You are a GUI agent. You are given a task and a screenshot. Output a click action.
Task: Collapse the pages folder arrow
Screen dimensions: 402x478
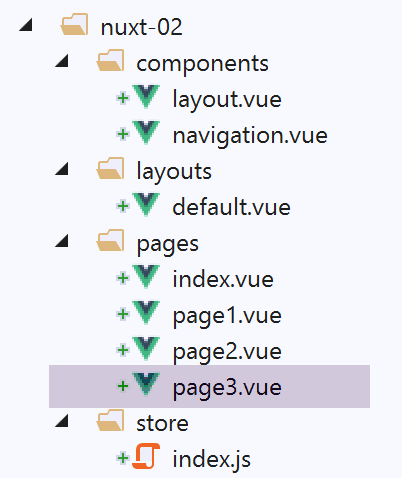[62, 241]
